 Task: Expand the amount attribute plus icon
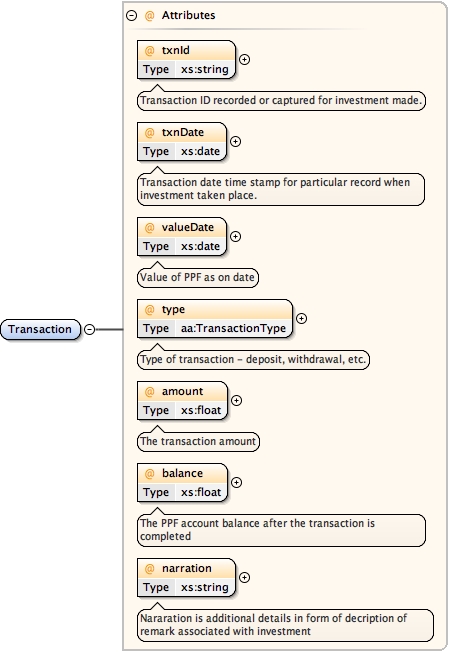point(236,400)
